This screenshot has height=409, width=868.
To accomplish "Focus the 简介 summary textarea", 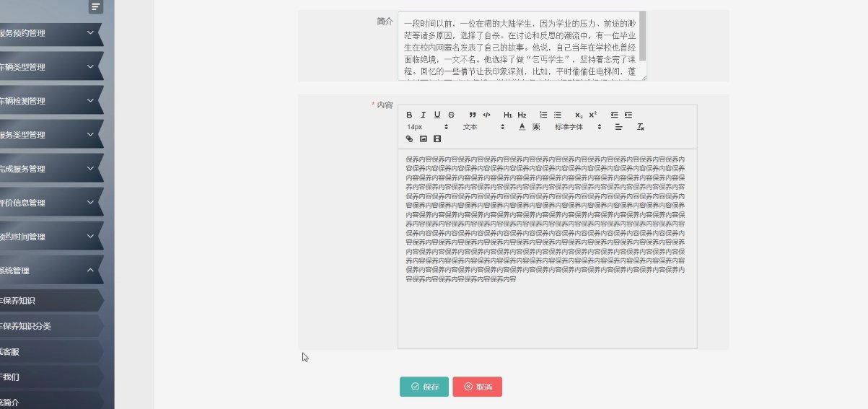I will pyautogui.click(x=522, y=46).
